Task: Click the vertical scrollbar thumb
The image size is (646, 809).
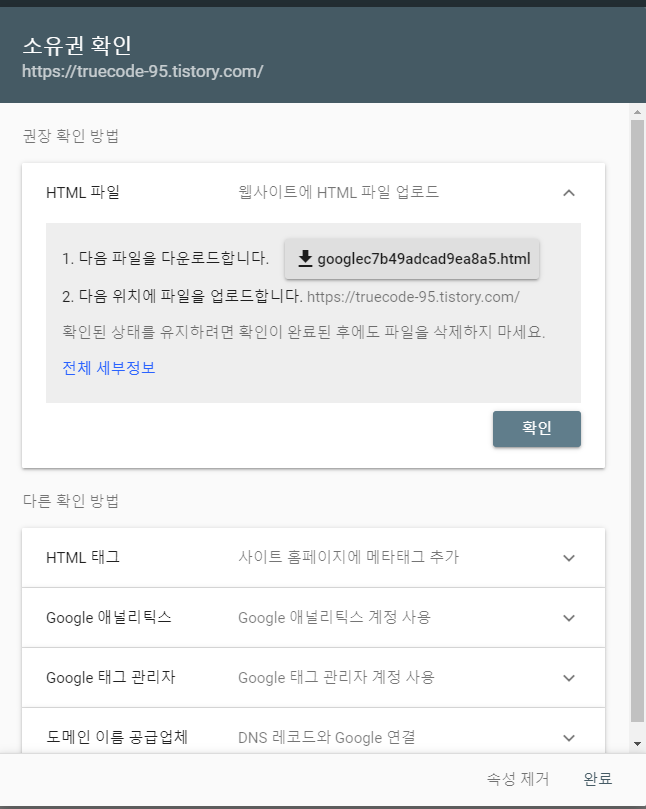Action: pyautogui.click(x=637, y=421)
